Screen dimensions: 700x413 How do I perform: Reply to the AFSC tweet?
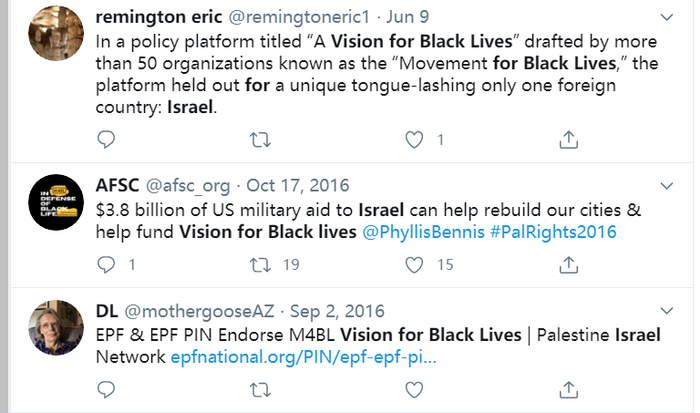106,264
